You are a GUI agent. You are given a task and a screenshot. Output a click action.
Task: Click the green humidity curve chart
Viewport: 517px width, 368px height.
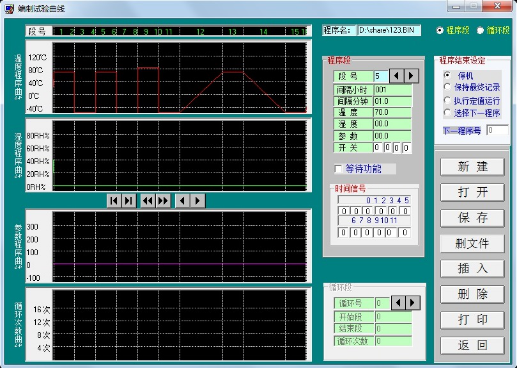[x=179, y=155]
